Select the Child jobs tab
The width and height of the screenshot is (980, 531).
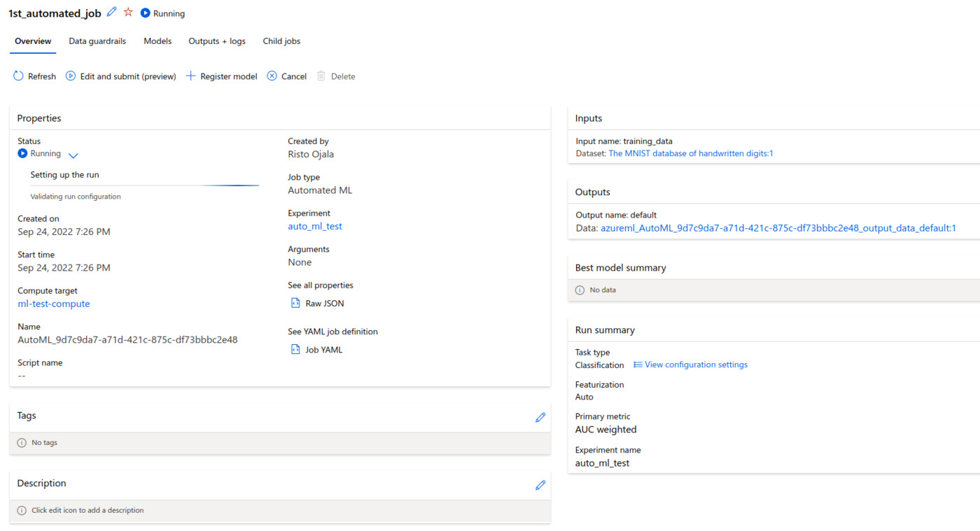tap(281, 41)
